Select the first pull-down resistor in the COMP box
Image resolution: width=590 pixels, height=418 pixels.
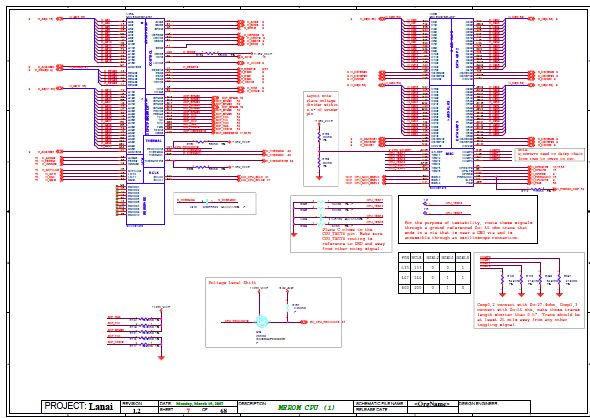[502, 279]
